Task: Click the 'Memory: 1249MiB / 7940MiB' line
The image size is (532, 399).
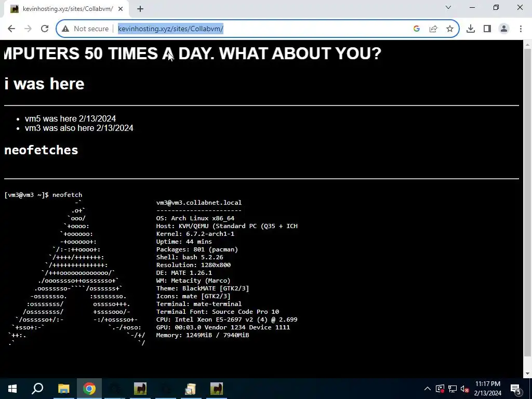Action: 203,335
